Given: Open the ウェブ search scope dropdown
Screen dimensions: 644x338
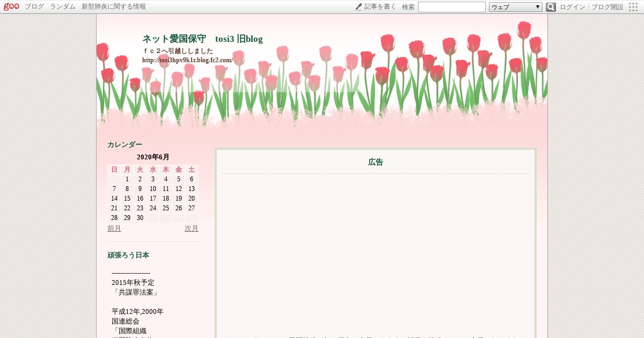Looking at the screenshot, I should 516,7.
